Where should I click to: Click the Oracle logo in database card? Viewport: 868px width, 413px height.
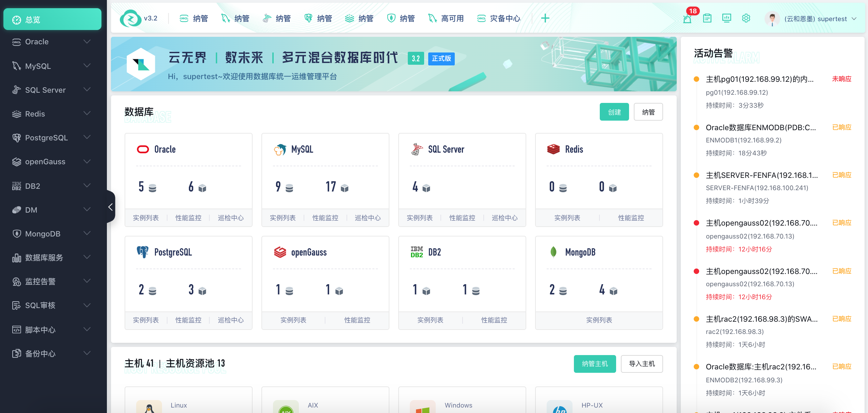143,149
